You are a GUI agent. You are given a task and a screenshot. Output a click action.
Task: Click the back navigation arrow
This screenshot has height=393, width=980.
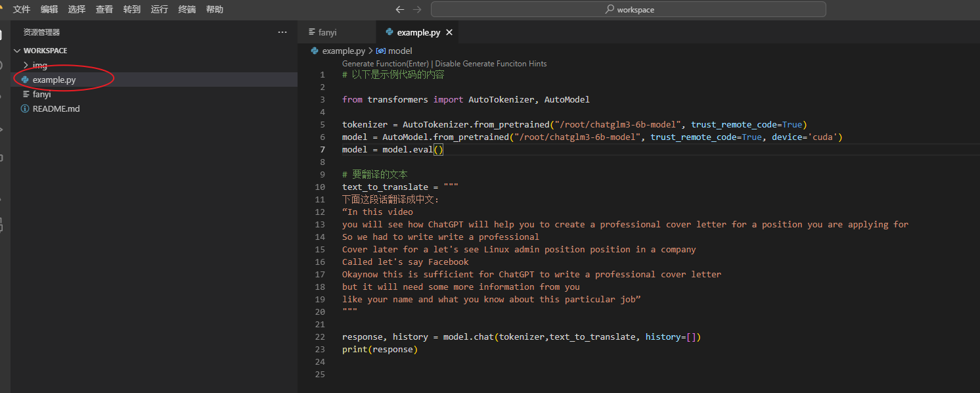[399, 10]
